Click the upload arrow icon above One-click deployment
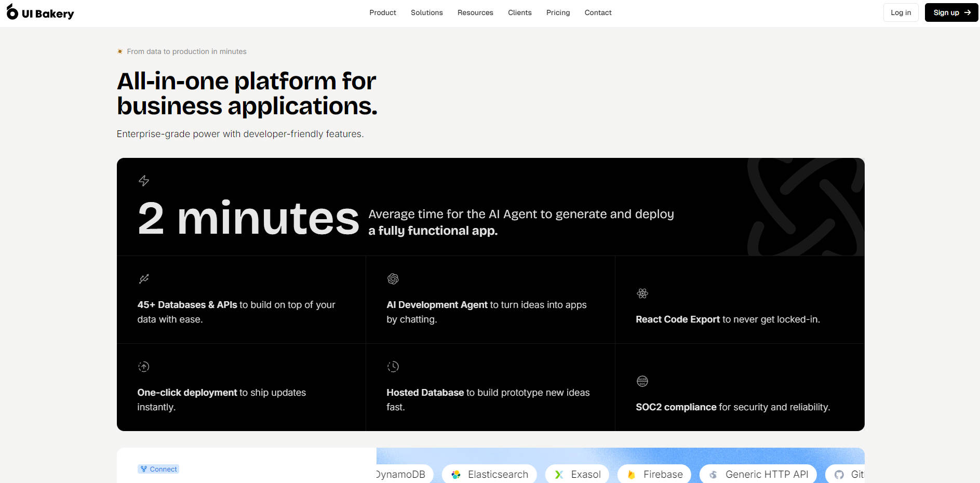 tap(144, 367)
